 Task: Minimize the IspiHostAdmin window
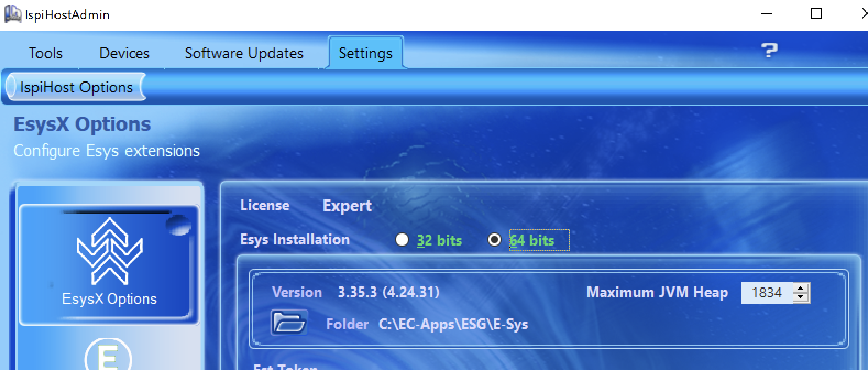[x=766, y=14]
